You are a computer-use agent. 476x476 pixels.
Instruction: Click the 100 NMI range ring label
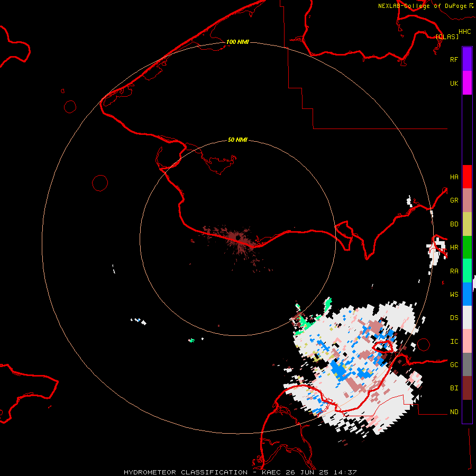click(x=237, y=42)
